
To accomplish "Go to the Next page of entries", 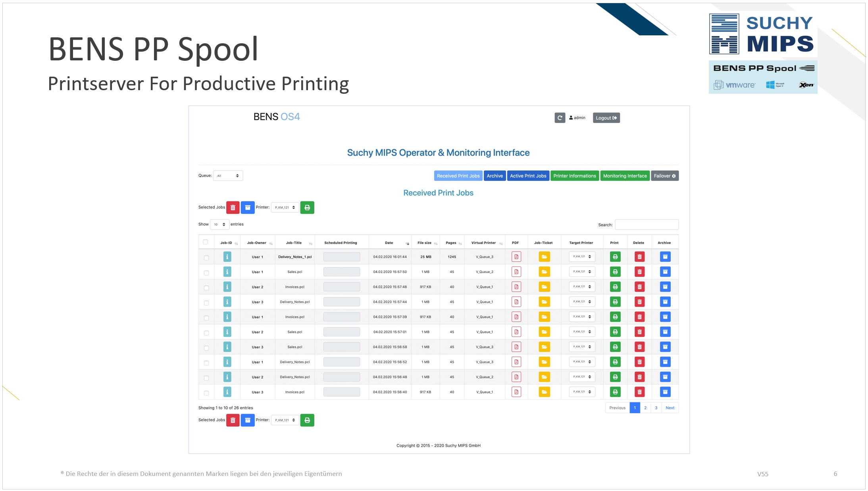I will point(670,408).
